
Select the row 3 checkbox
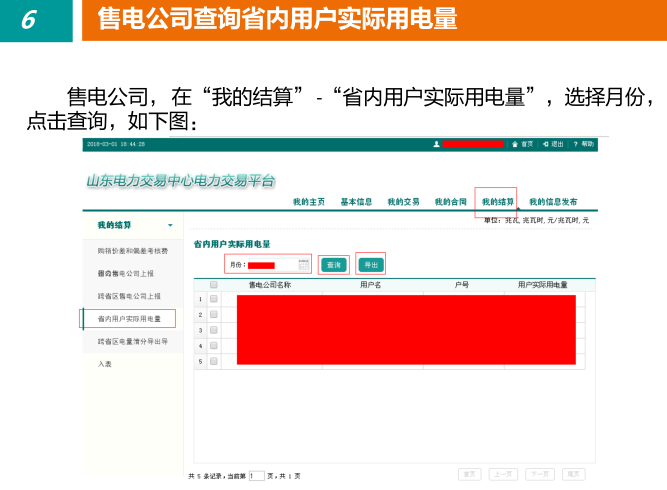click(213, 329)
